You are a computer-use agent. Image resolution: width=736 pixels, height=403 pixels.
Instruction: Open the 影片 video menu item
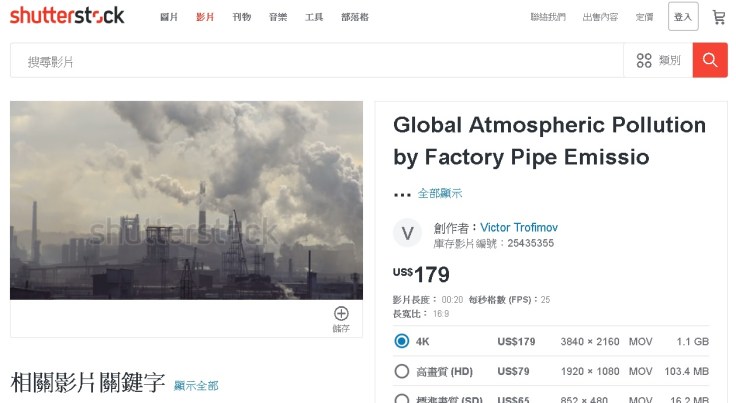tap(205, 17)
